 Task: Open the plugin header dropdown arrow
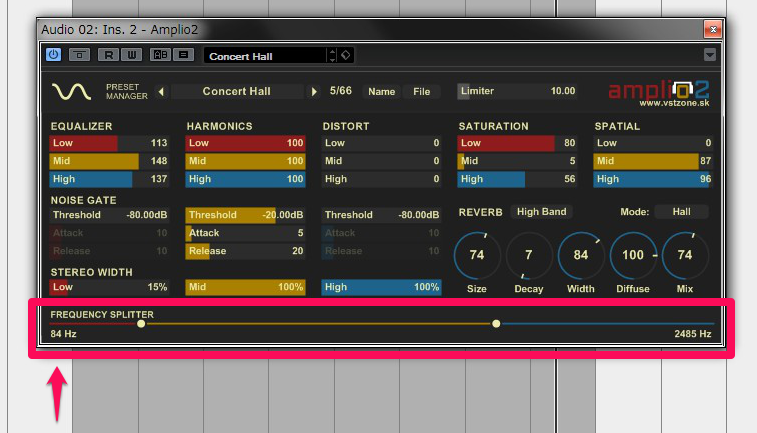709,55
